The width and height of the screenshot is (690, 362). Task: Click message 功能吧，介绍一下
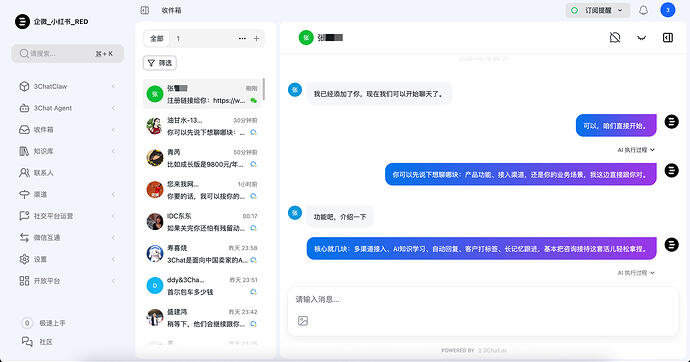tap(340, 217)
